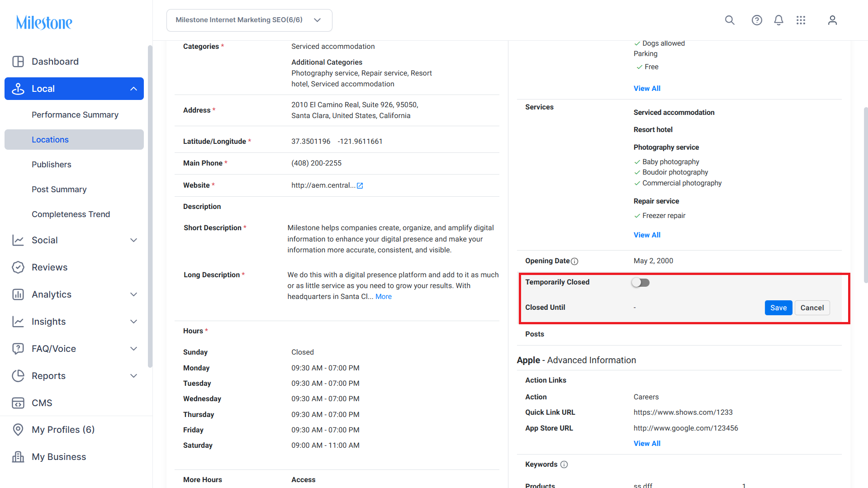868x488 pixels.
Task: Click View All under Services
Action: tap(647, 235)
